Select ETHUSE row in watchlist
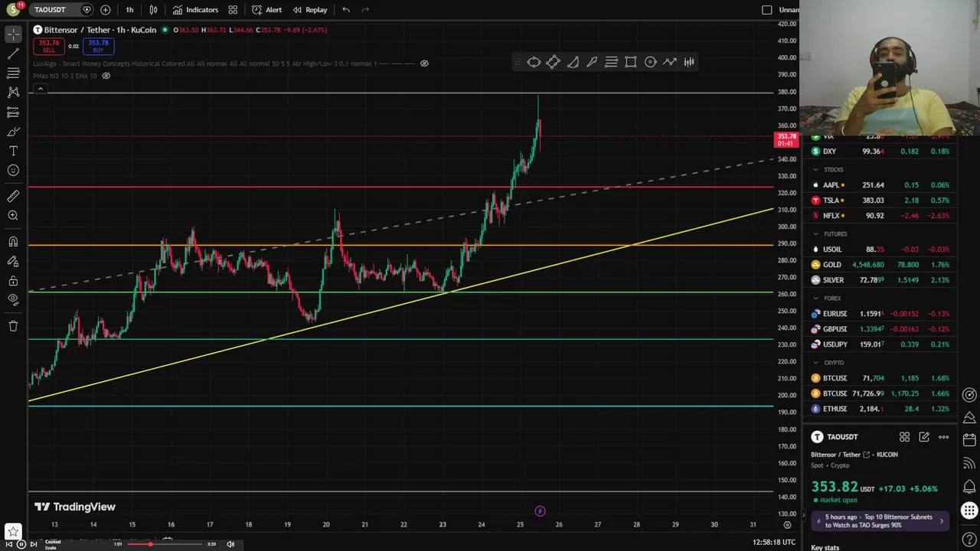The height and width of the screenshot is (551, 980). coord(880,409)
